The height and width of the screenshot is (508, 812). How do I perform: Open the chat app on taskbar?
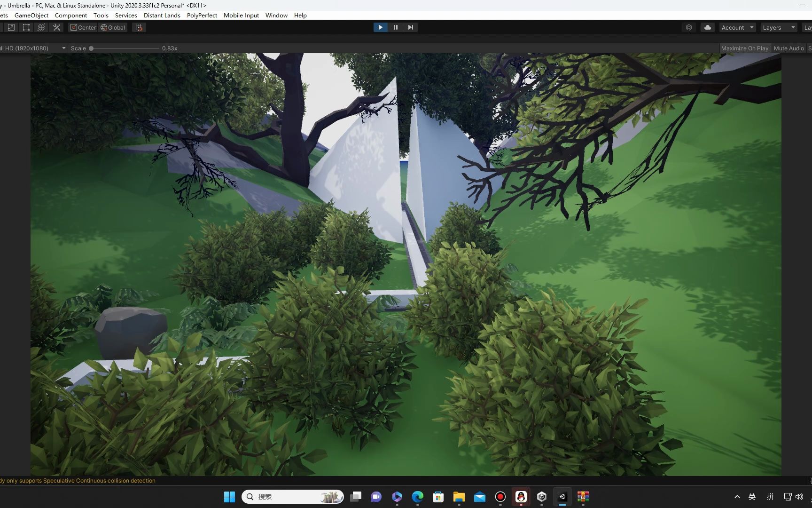coord(376,497)
